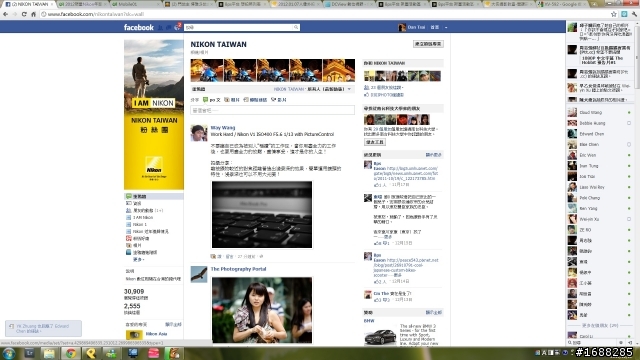The height and width of the screenshot is (360, 640).
Task: Click the find friends button under university friends
Action: click(x=375, y=142)
